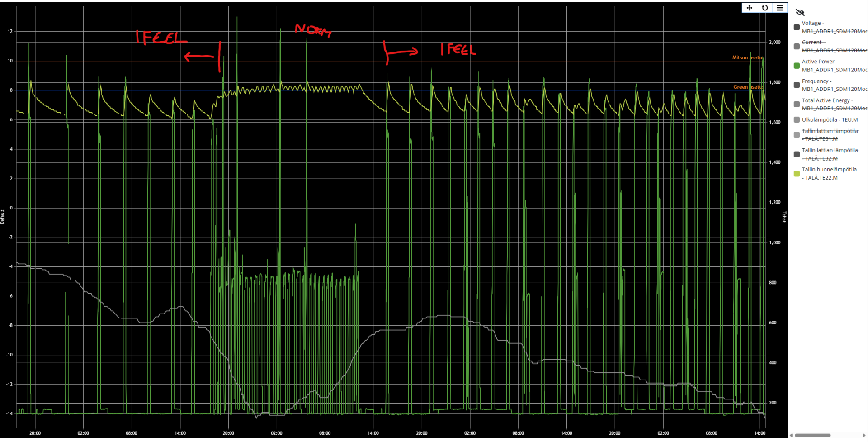Click the green Active Power legend marker
The height and width of the screenshot is (442, 868).
pos(797,66)
